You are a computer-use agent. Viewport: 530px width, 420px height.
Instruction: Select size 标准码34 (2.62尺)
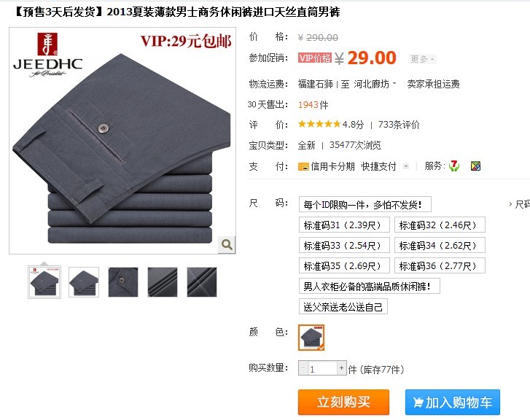(x=440, y=245)
